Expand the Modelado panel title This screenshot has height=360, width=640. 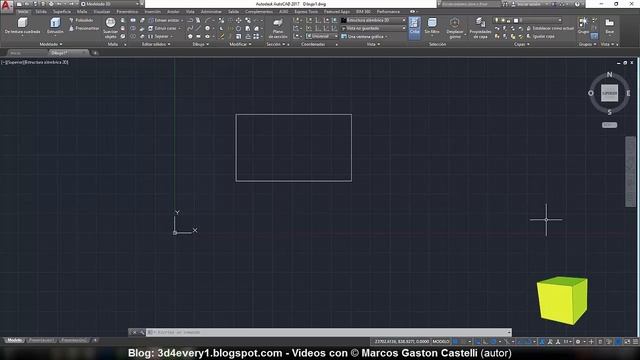click(51, 44)
